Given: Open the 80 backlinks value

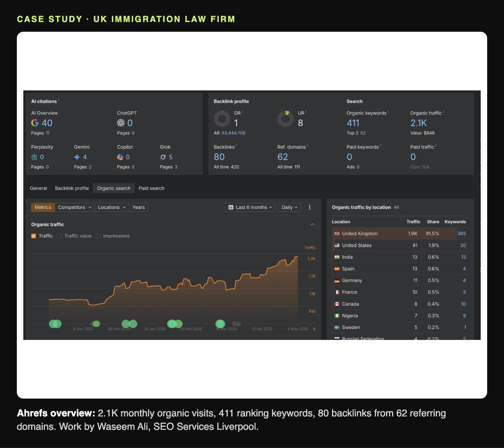Looking at the screenshot, I should click(x=219, y=157).
